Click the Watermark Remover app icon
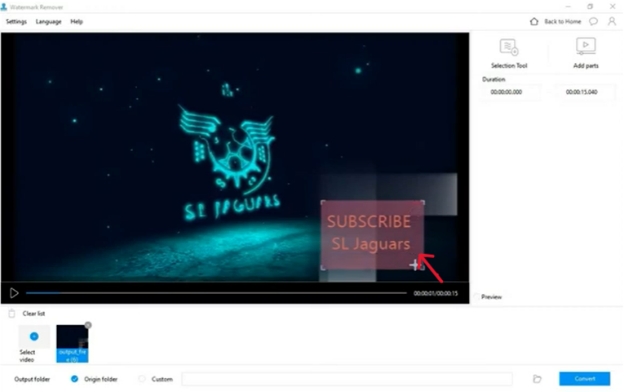The image size is (624, 392). [x=4, y=7]
